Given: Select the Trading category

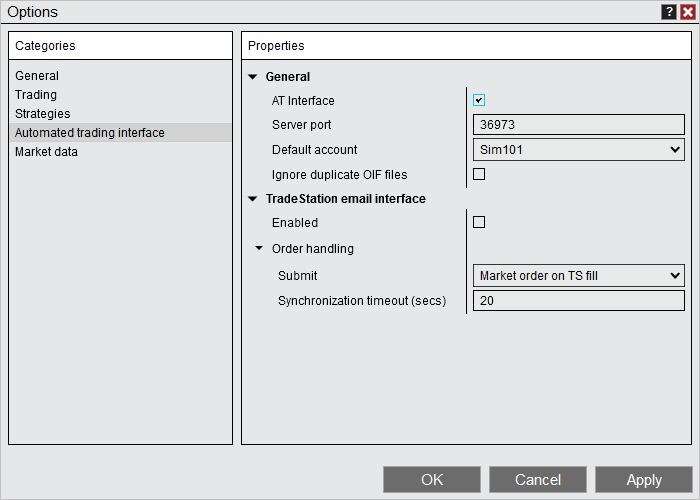Looking at the screenshot, I should point(120,95).
